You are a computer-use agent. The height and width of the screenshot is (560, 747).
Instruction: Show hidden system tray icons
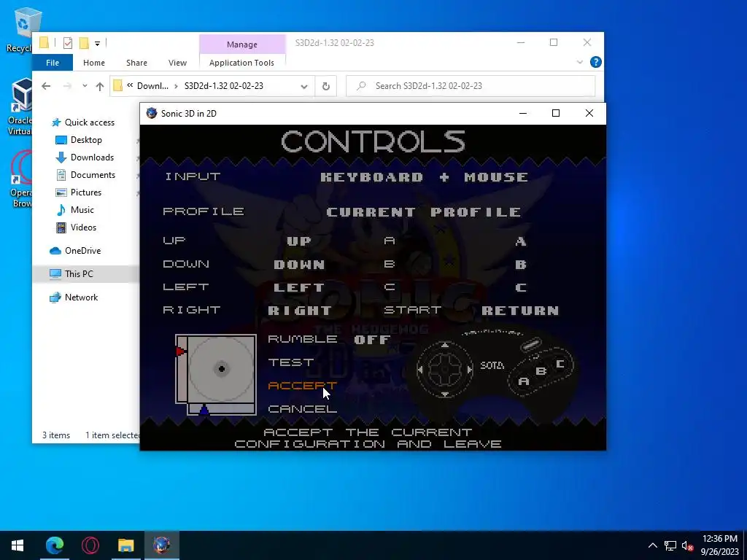point(653,545)
